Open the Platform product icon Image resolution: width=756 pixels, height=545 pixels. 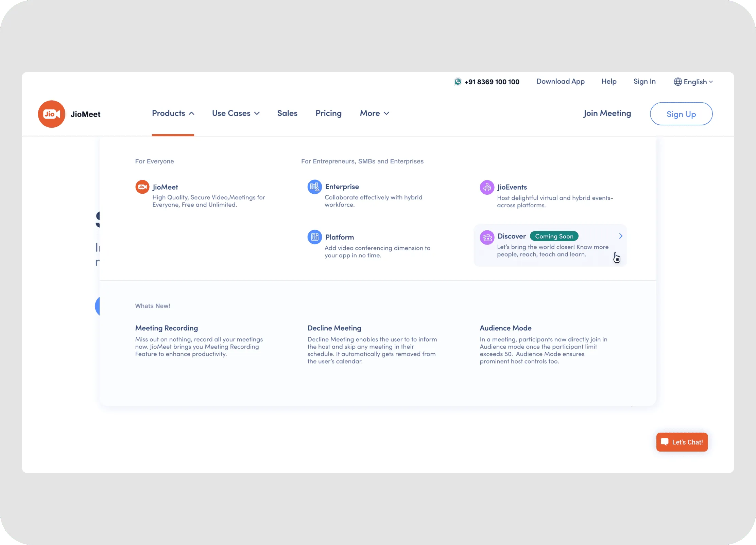point(314,237)
